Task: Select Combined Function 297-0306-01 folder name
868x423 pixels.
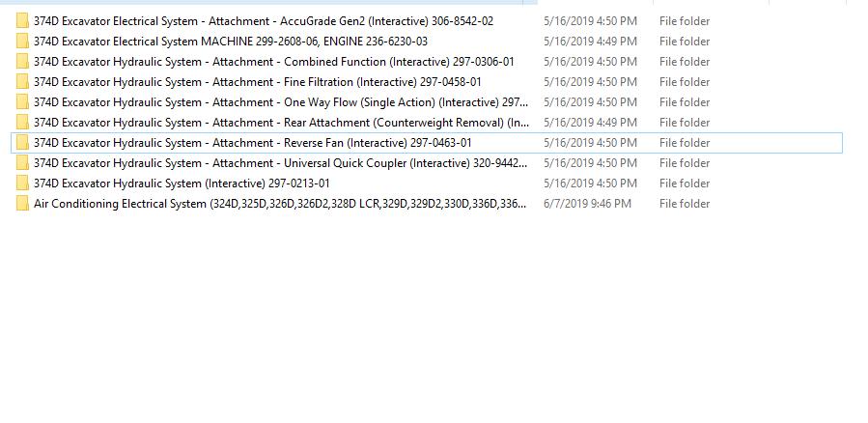Action: pos(274,62)
